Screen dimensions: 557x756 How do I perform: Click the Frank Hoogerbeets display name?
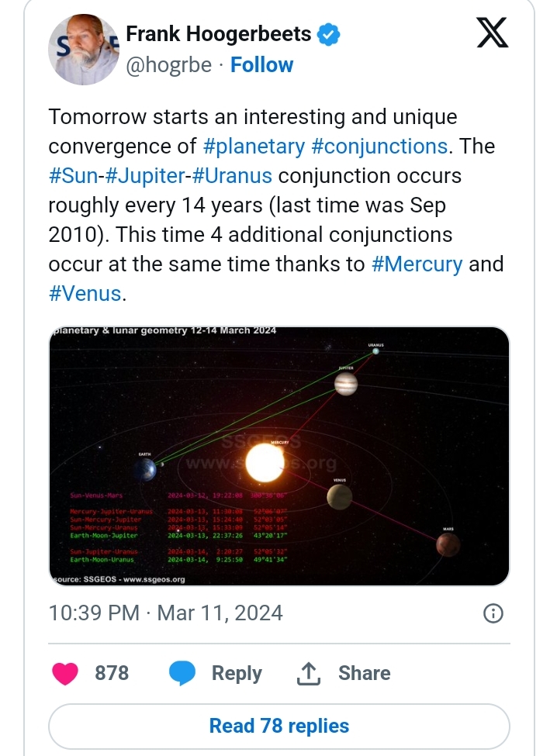tap(218, 35)
